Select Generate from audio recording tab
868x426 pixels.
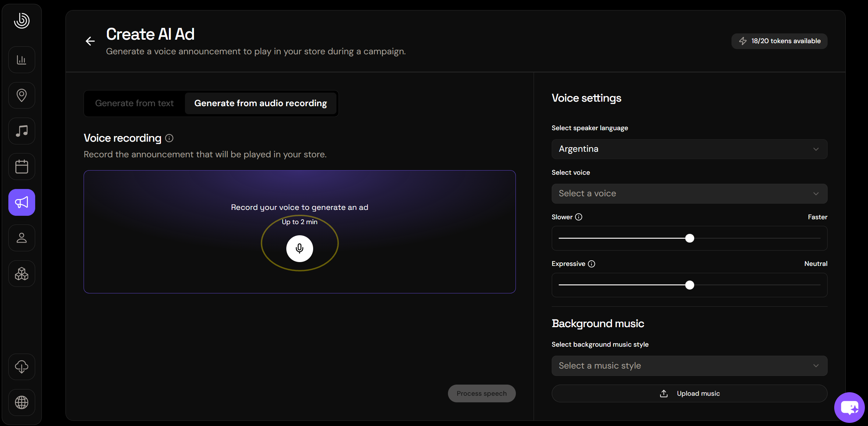(261, 103)
